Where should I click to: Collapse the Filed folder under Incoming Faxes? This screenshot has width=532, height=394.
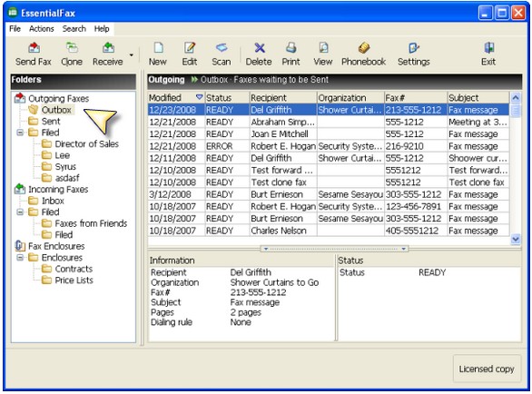pyautogui.click(x=20, y=212)
